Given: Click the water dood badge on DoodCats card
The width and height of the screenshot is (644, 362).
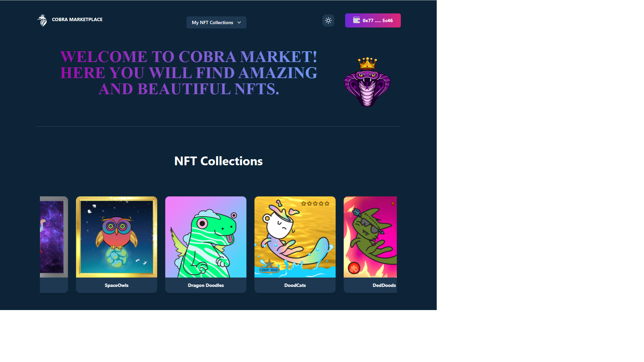Looking at the screenshot, I should click(269, 267).
